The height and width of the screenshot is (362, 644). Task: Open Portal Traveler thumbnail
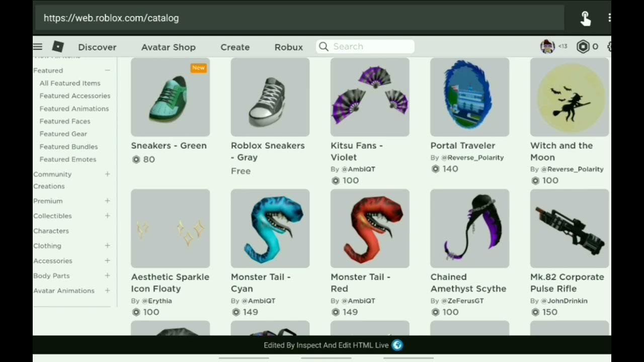(470, 97)
